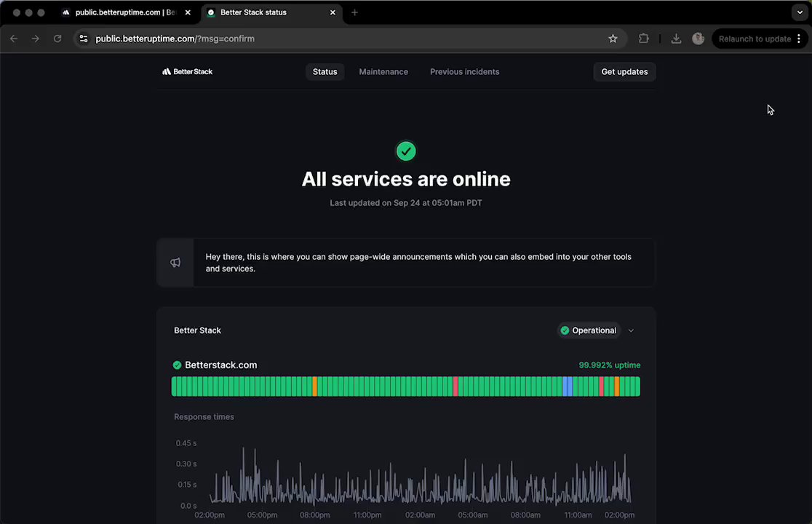Click the 0.45 s axis label
The width and height of the screenshot is (812, 524).
[x=186, y=443]
